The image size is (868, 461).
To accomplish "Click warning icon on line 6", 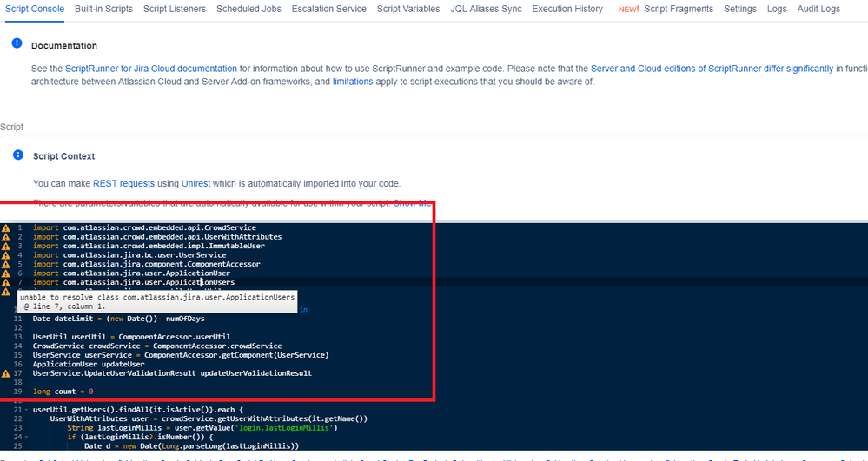I will pos(5,273).
